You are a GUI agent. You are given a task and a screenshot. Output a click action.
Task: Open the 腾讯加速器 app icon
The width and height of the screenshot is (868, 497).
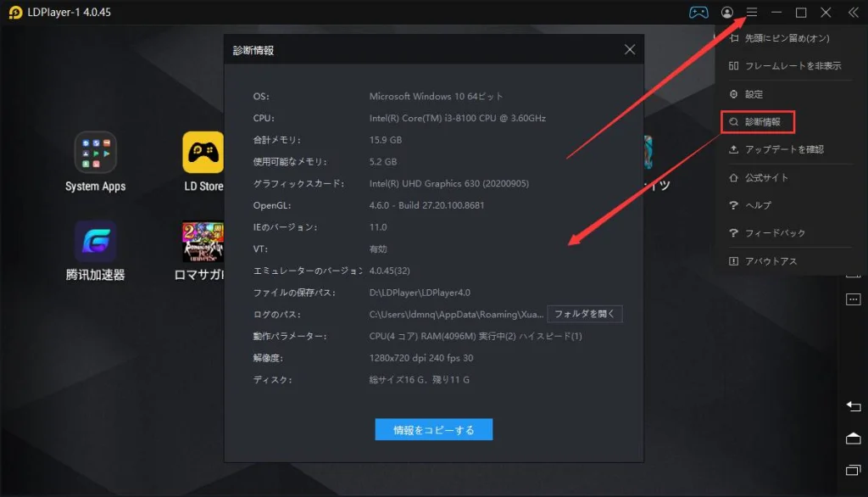(x=95, y=241)
